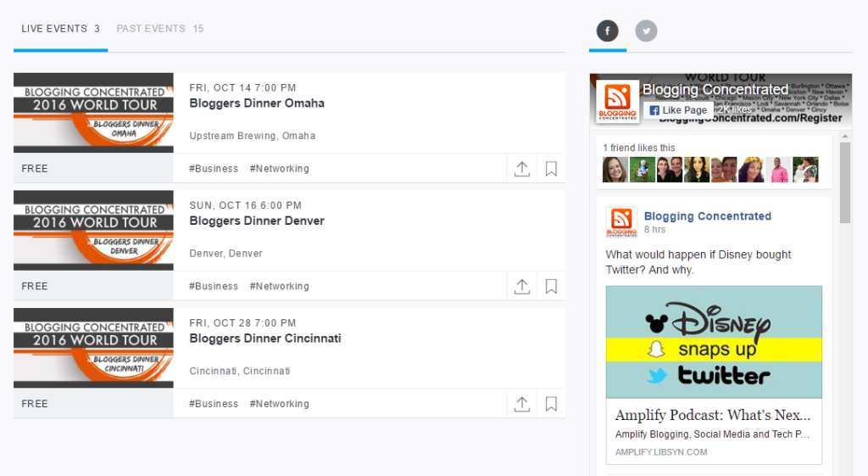Select #Business tag on Denver event
Screen dimensions: 868x476
click(x=214, y=287)
